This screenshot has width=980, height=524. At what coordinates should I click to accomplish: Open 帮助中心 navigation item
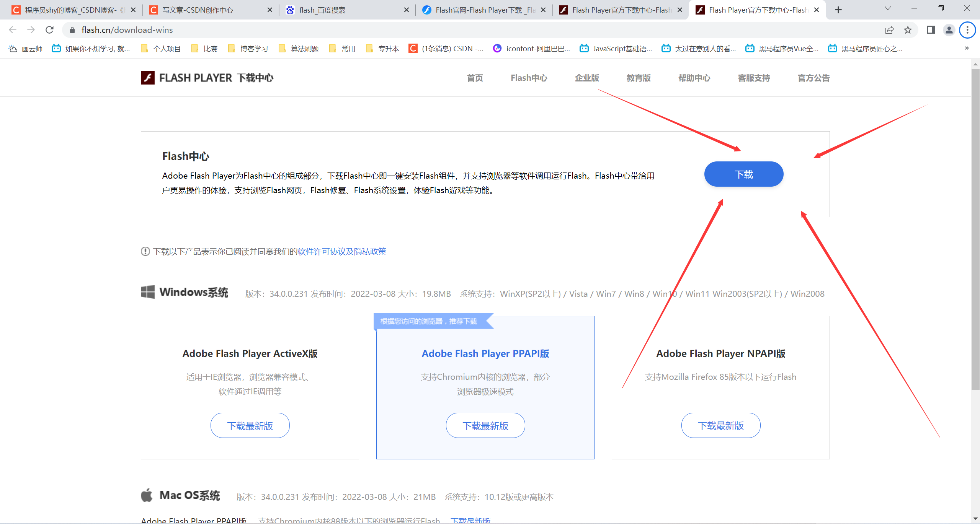(x=694, y=78)
